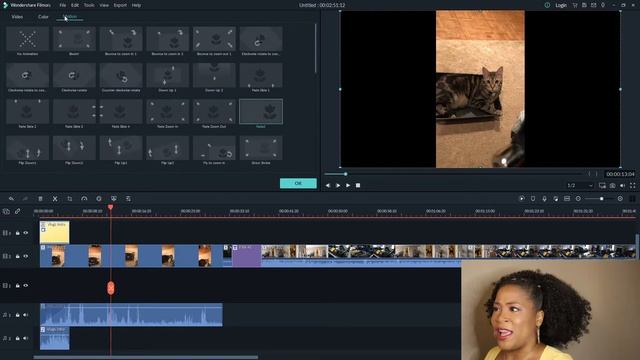Click the add track manager icon
This screenshot has height=360, width=640.
pos(6,211)
